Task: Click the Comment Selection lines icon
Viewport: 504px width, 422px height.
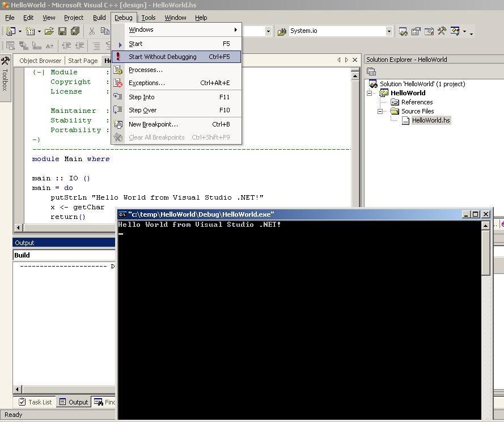Action: click(x=96, y=46)
